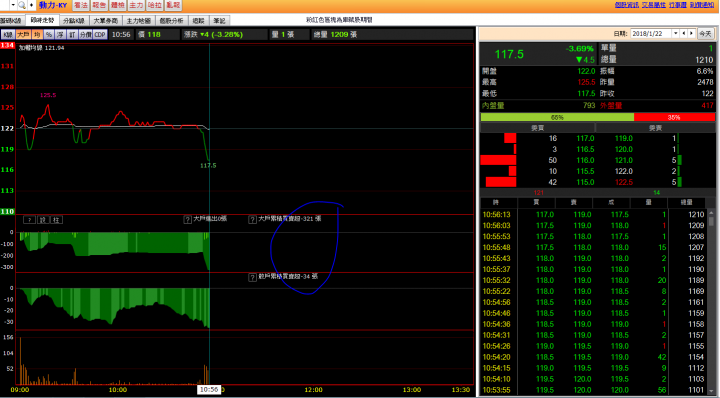Click the last red-text button after 哈拉
The width and height of the screenshot is (720, 398).
click(x=173, y=5)
